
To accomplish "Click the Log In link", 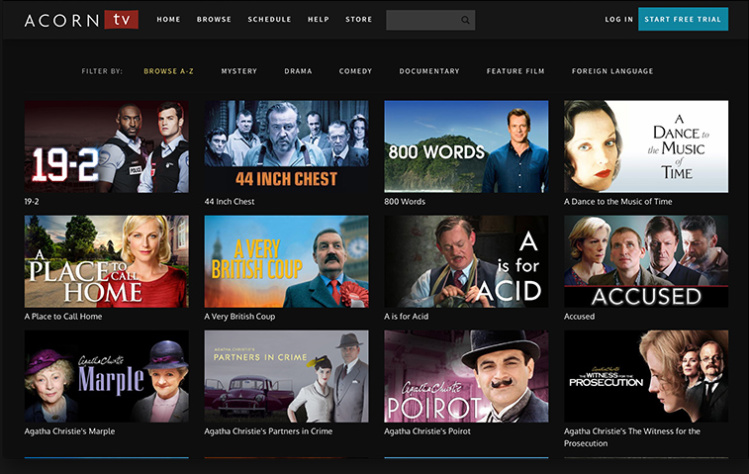I will [619, 20].
